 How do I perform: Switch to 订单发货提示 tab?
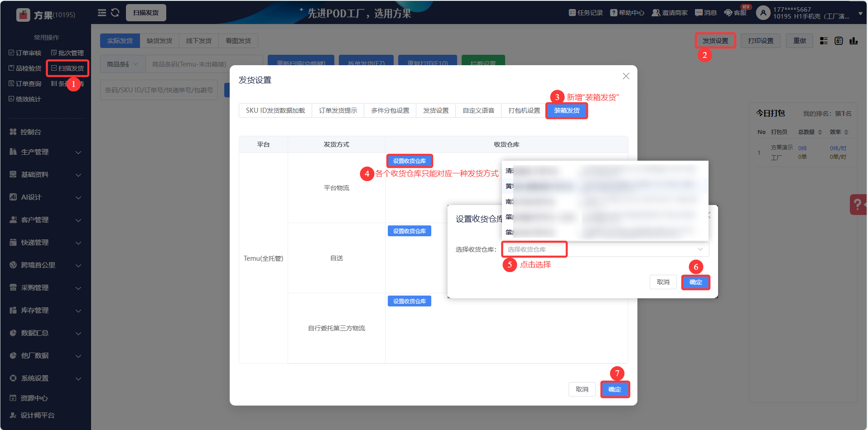338,110
